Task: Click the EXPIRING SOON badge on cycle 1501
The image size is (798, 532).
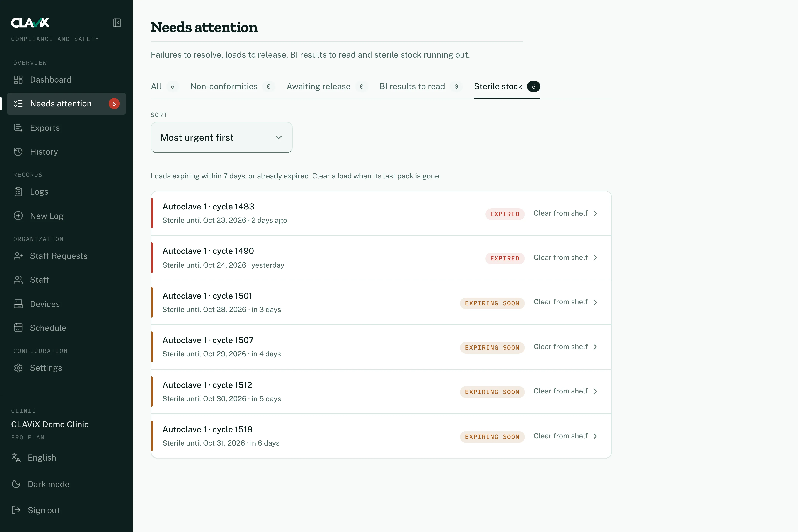Action: (x=492, y=303)
